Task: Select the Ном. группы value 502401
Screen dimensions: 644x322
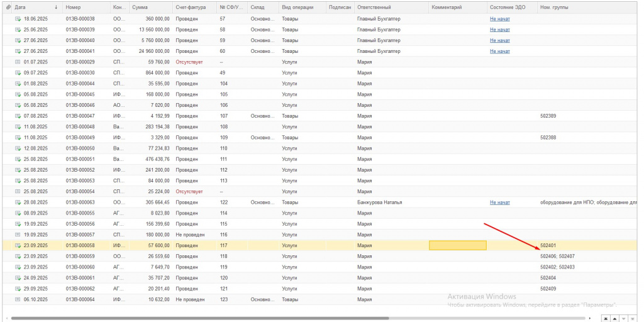Action: (x=548, y=246)
